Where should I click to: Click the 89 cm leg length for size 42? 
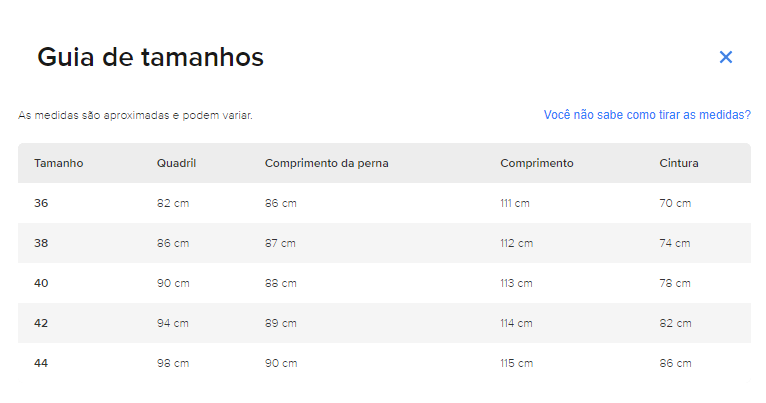pos(281,323)
